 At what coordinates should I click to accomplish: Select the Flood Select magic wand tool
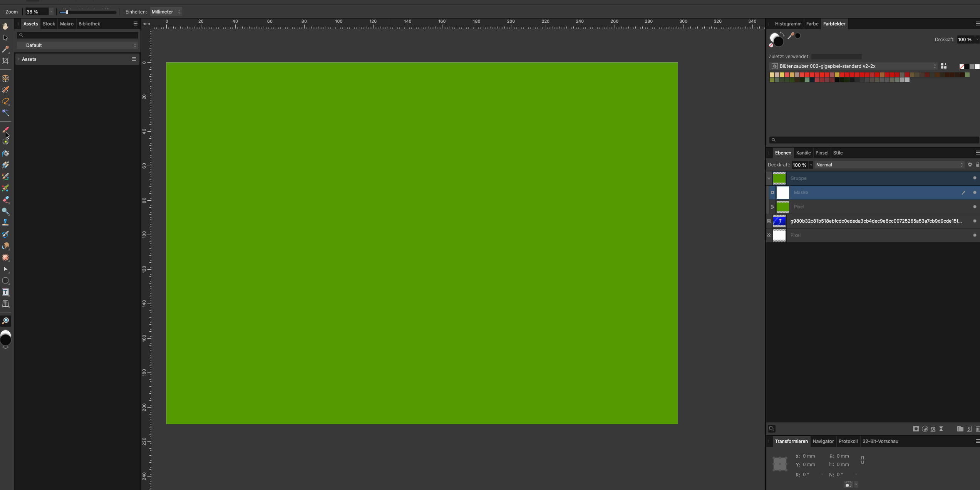(5, 113)
